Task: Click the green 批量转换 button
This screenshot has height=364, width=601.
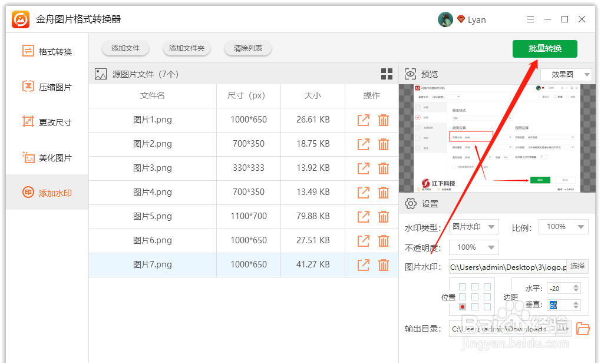Action: [544, 49]
